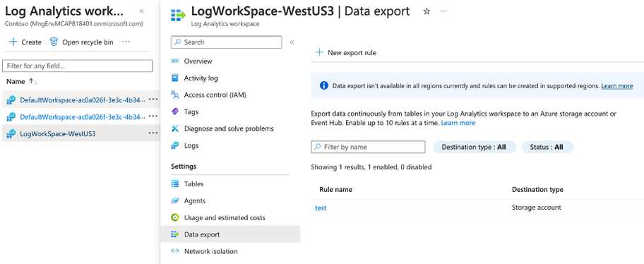Select the Tables settings item
Viewport: 644px width, 264px height.
tap(193, 184)
